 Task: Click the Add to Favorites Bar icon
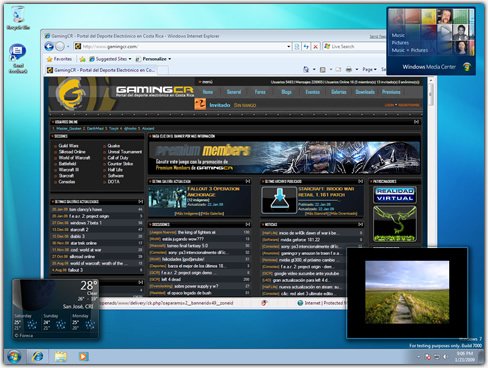click(82, 59)
